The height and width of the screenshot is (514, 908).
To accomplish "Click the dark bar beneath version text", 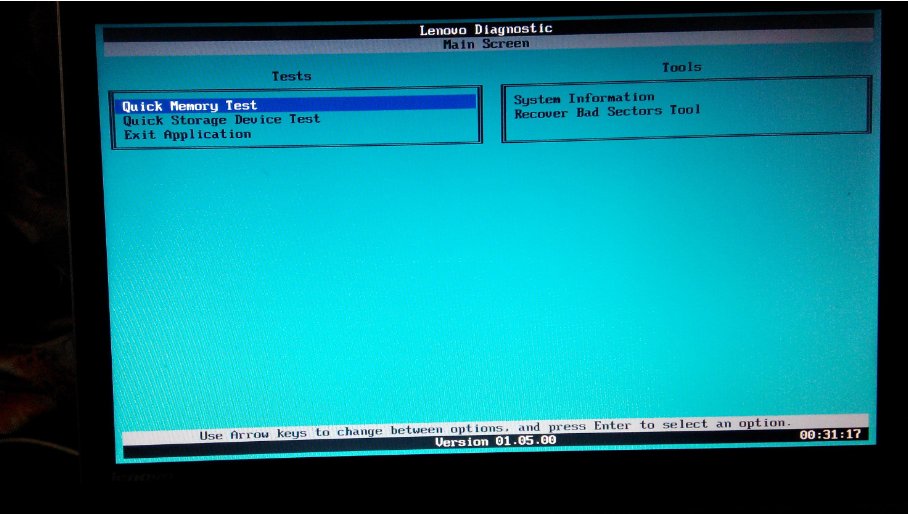I will (x=495, y=452).
